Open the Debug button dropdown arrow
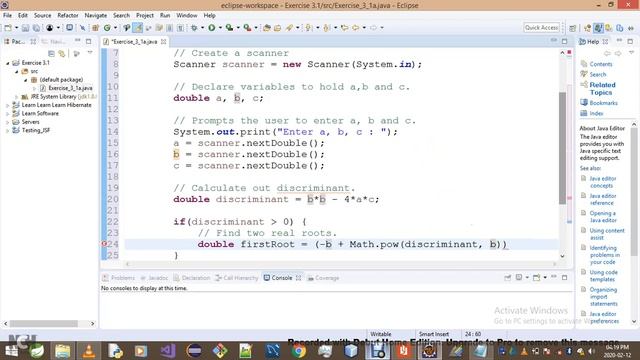The width and height of the screenshot is (640, 360). (x=202, y=28)
